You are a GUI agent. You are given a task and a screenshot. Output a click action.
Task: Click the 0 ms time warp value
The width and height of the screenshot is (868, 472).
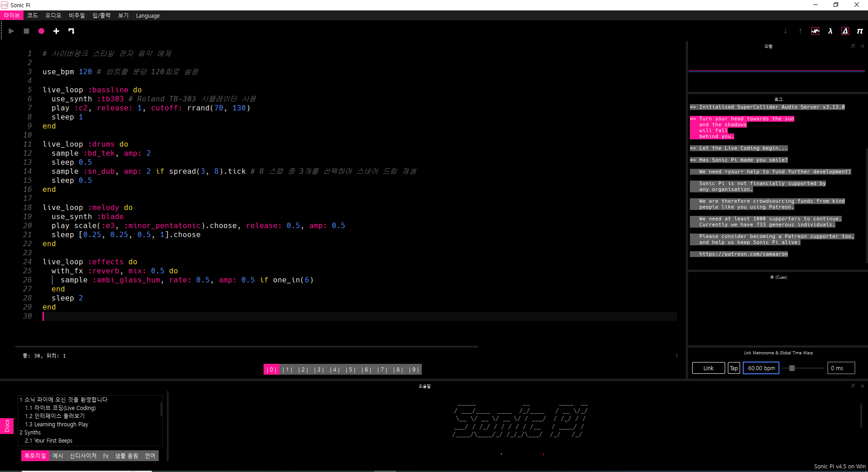pos(841,368)
